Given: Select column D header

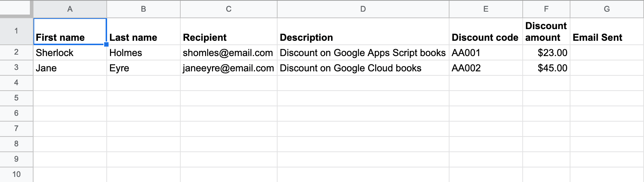Looking at the screenshot, I should coord(363,9).
